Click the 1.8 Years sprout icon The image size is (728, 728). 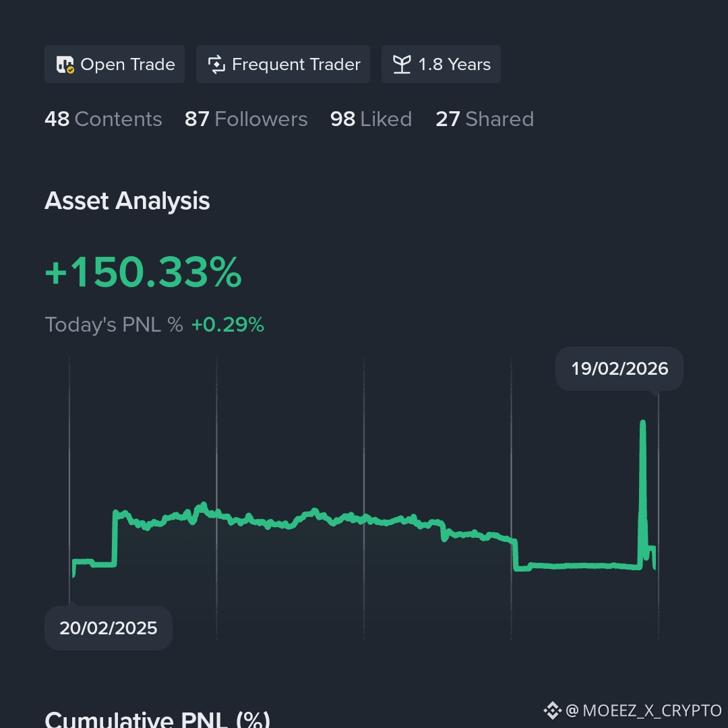pyautogui.click(x=402, y=65)
